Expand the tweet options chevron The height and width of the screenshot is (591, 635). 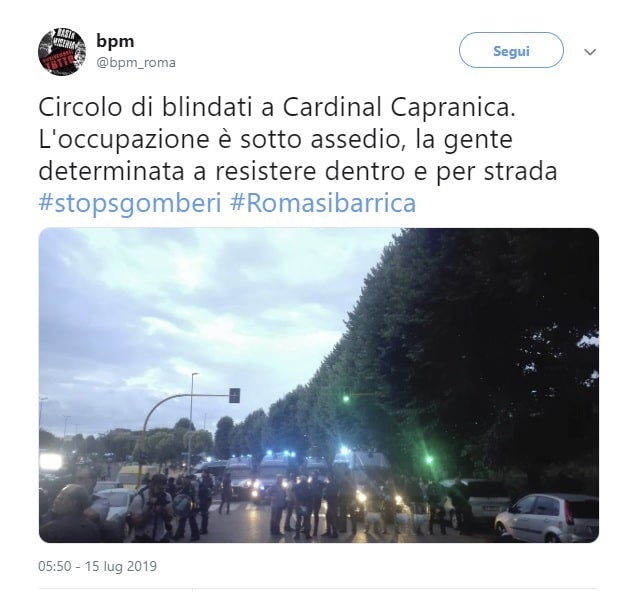590,52
